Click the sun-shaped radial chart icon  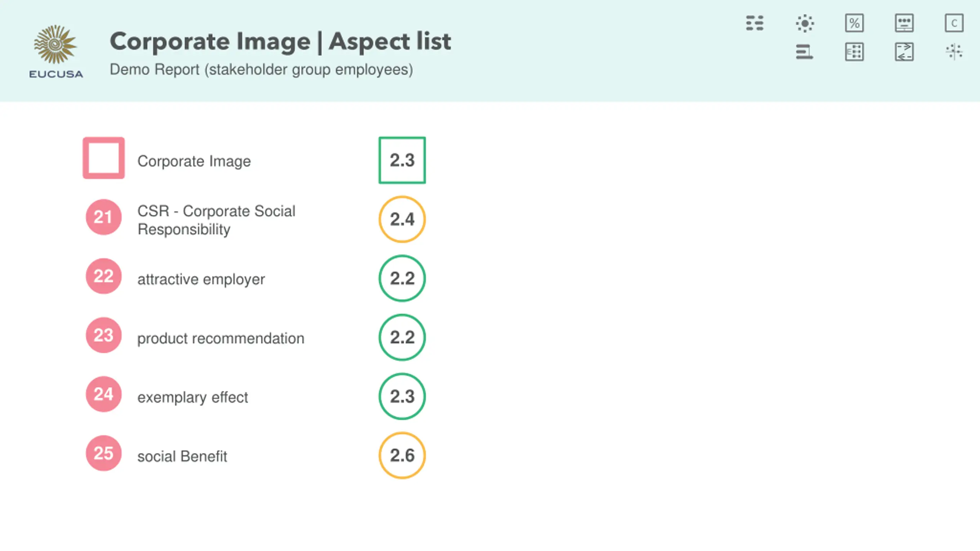[x=805, y=23]
